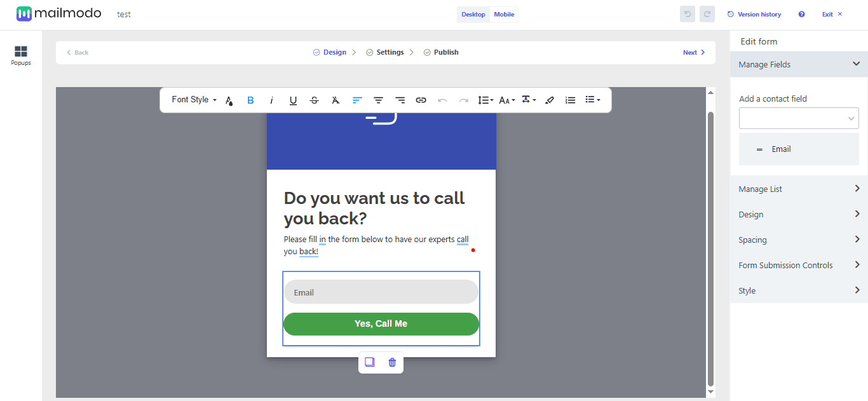
Task: Click the heading Do you want us to call you back?
Action: point(374,208)
